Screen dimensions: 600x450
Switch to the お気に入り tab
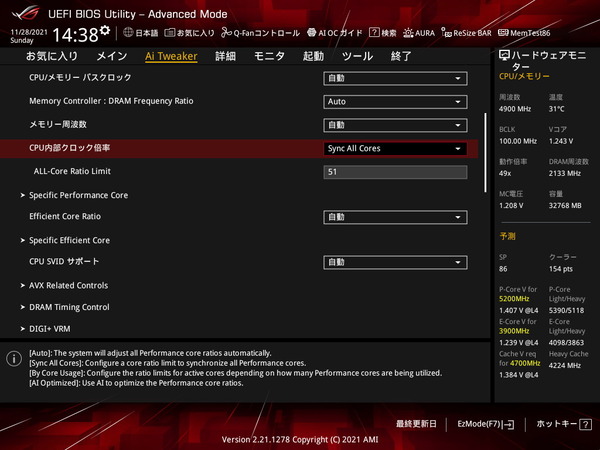point(52,56)
